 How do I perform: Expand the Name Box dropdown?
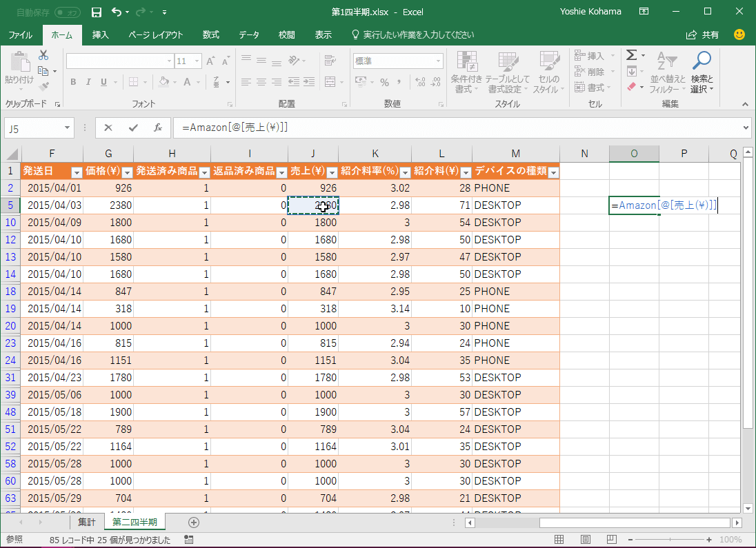pos(68,128)
